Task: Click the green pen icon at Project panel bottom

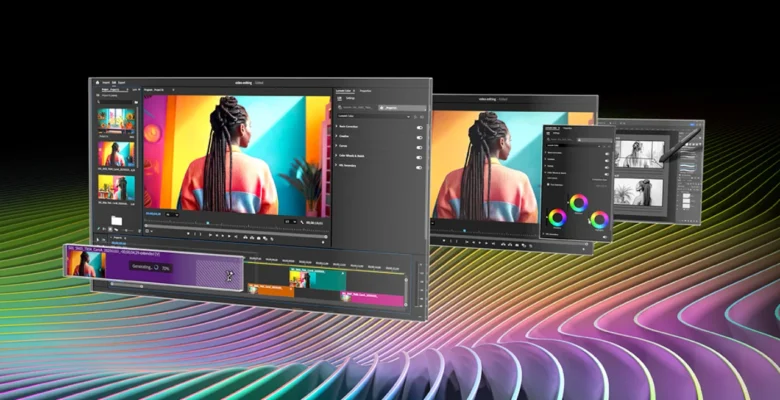Action: [98, 229]
